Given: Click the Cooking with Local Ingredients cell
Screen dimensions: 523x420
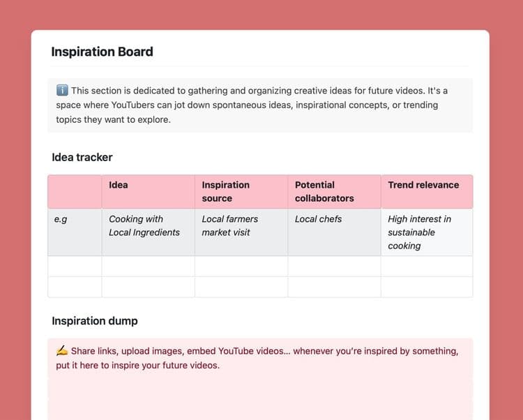Looking at the screenshot, I should point(148,232).
